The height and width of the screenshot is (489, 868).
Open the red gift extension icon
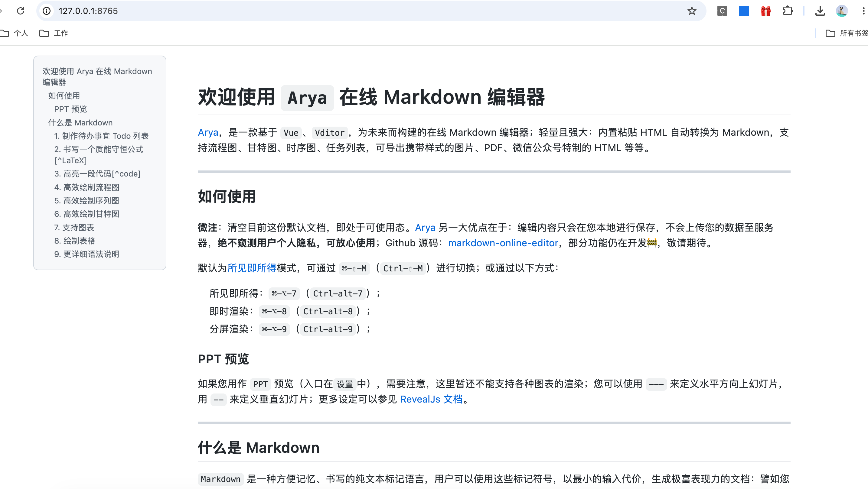[x=765, y=11]
